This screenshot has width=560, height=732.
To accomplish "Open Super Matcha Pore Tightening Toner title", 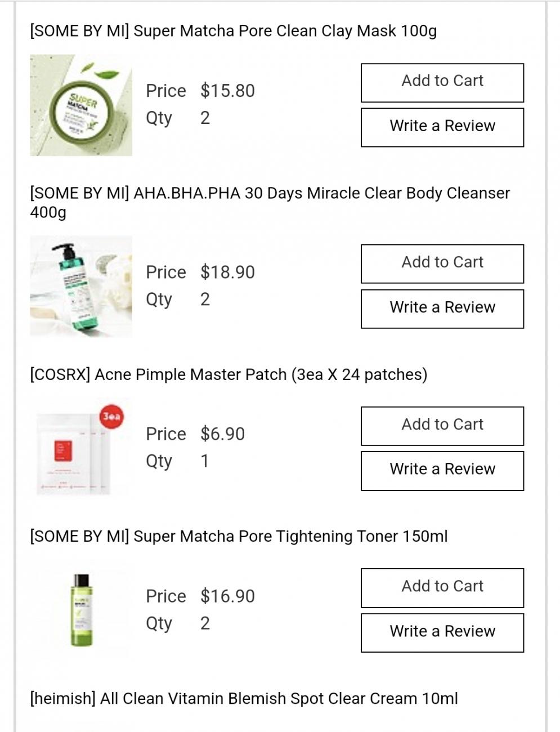I will tap(239, 536).
